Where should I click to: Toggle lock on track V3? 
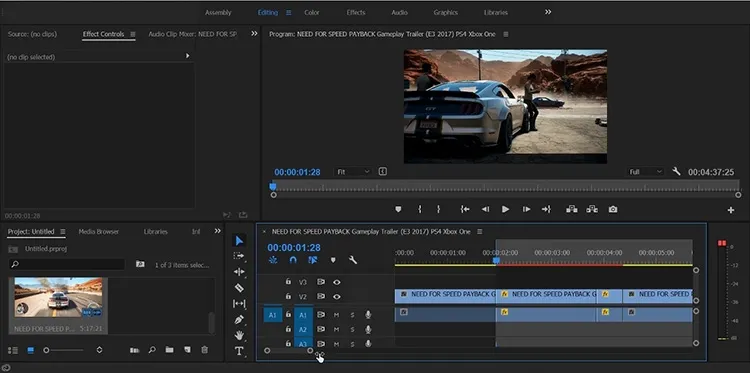tap(288, 282)
